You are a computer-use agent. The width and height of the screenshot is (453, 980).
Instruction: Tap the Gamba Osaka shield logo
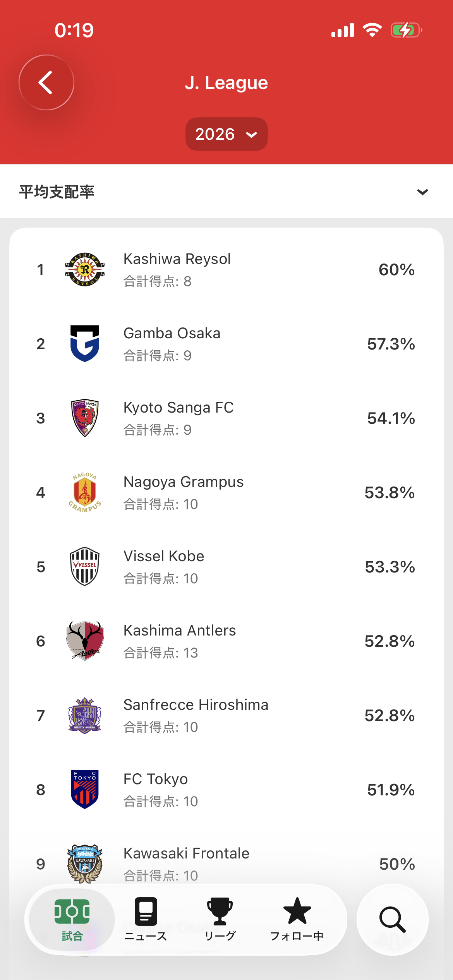pyautogui.click(x=85, y=344)
